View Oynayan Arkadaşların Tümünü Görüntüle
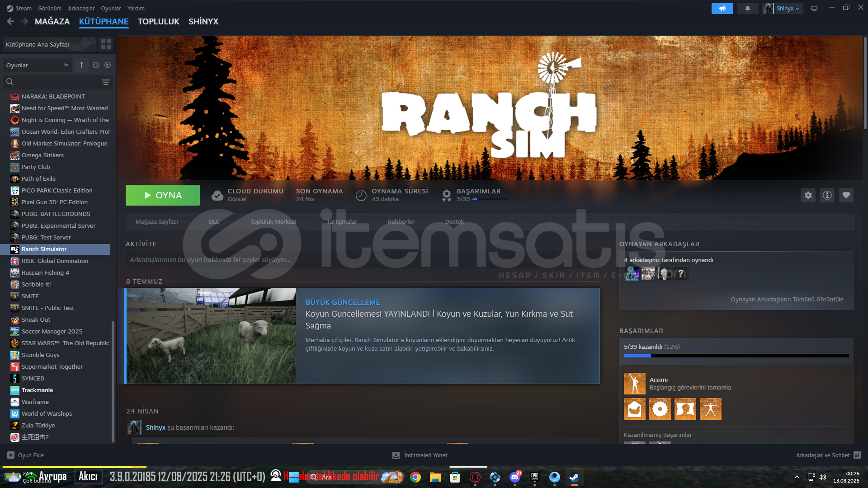The width and height of the screenshot is (868, 488). [787, 299]
